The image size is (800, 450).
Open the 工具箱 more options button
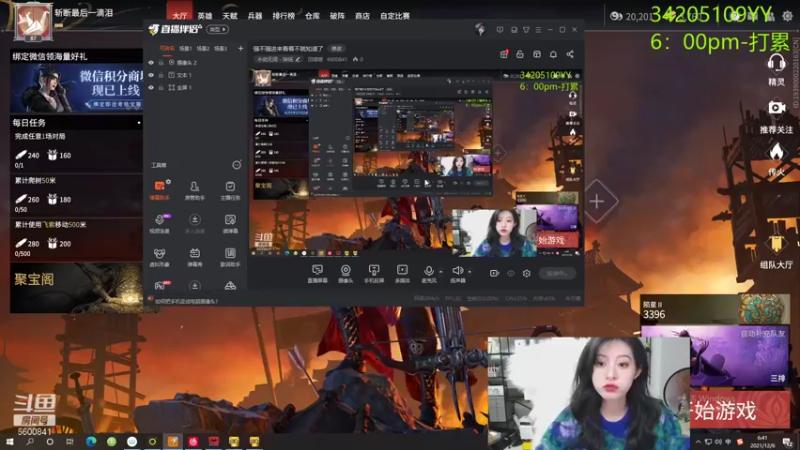(236, 165)
